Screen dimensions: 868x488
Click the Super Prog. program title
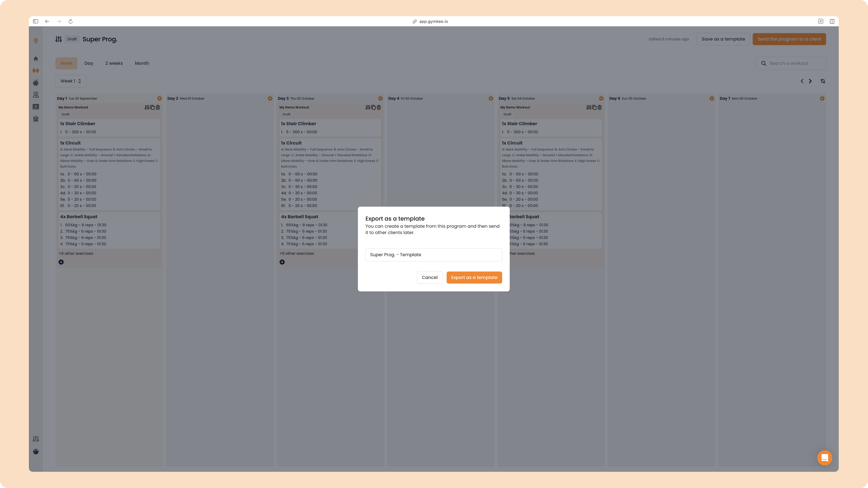[100, 39]
